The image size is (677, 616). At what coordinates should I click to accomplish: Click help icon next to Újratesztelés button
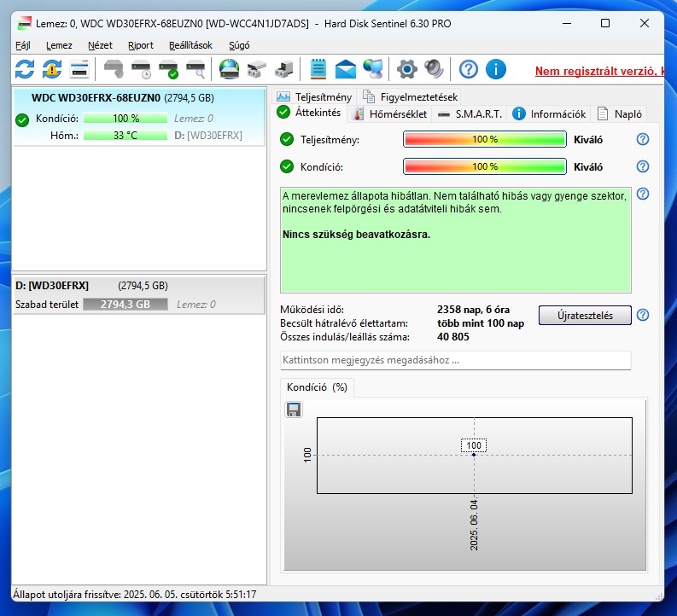tap(643, 315)
